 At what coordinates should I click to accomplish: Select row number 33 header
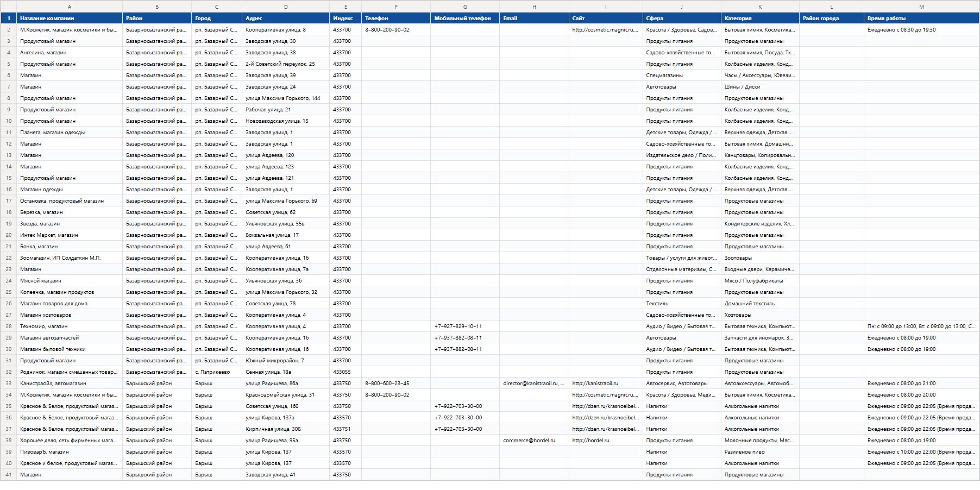click(x=9, y=384)
